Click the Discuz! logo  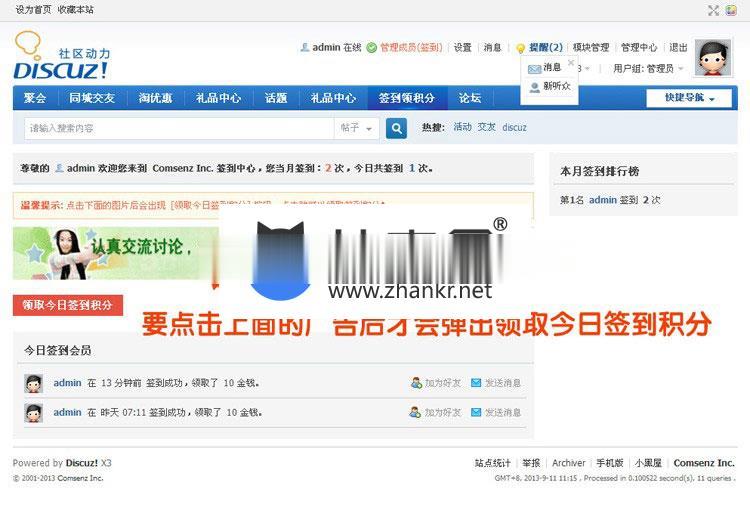[x=60, y=59]
